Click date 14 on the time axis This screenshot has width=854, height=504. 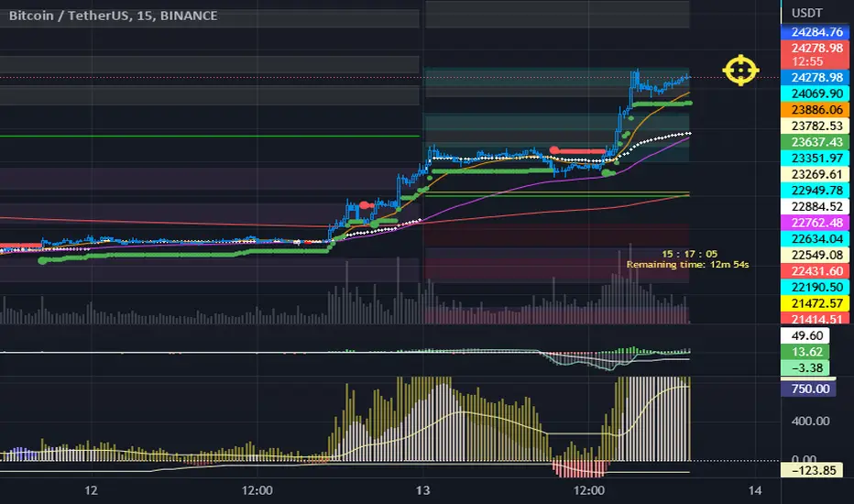(x=754, y=490)
